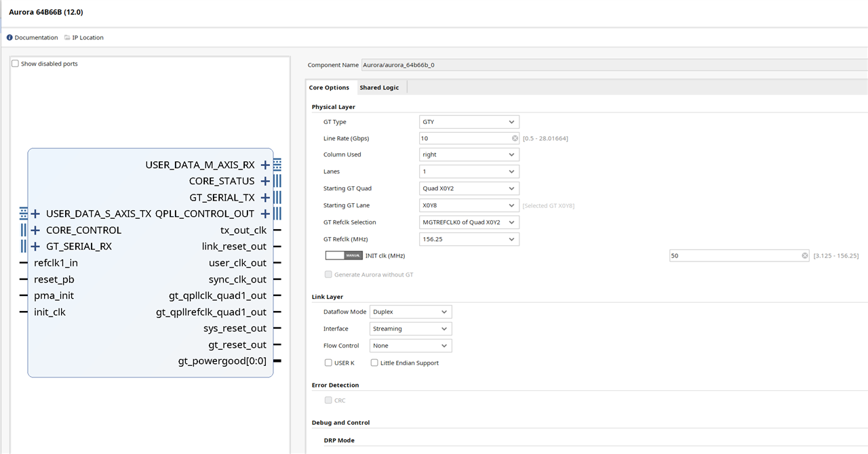Enable Show disabled ports checkbox
Image resolution: width=868 pixels, height=454 pixels.
coord(15,64)
